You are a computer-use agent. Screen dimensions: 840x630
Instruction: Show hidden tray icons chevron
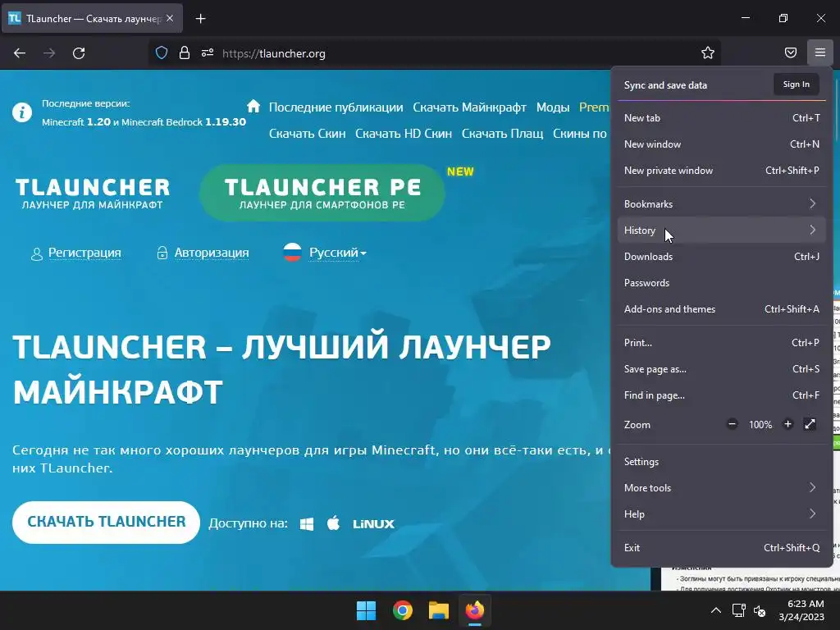tap(715, 610)
